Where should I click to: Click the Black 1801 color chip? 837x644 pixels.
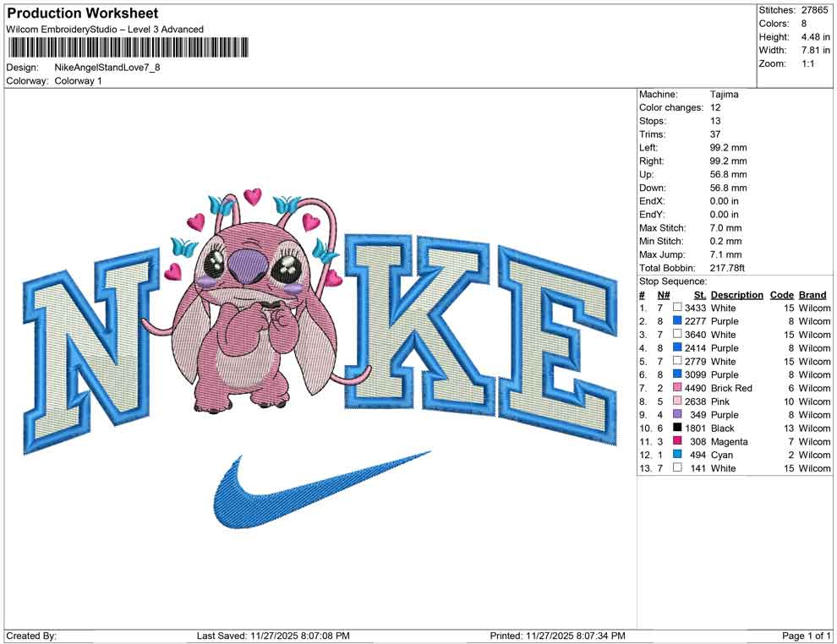[676, 428]
